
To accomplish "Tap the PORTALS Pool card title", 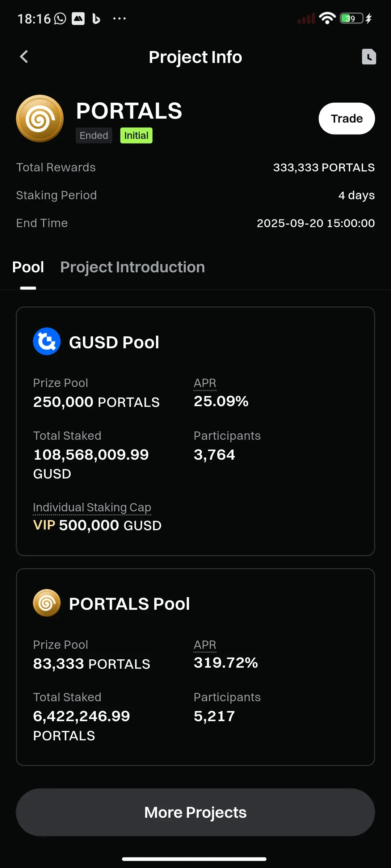I will [x=129, y=604].
